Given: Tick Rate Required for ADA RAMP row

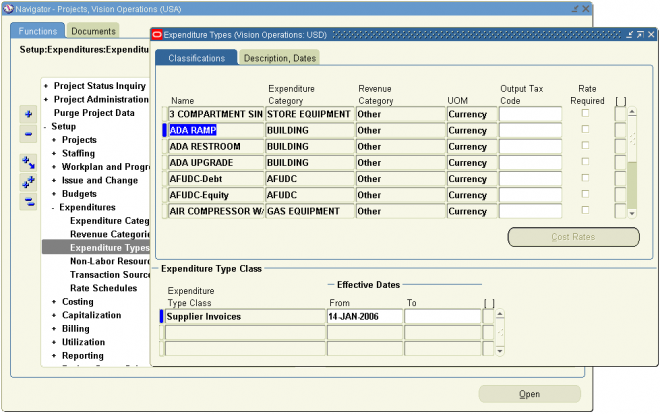Looking at the screenshot, I should (585, 129).
